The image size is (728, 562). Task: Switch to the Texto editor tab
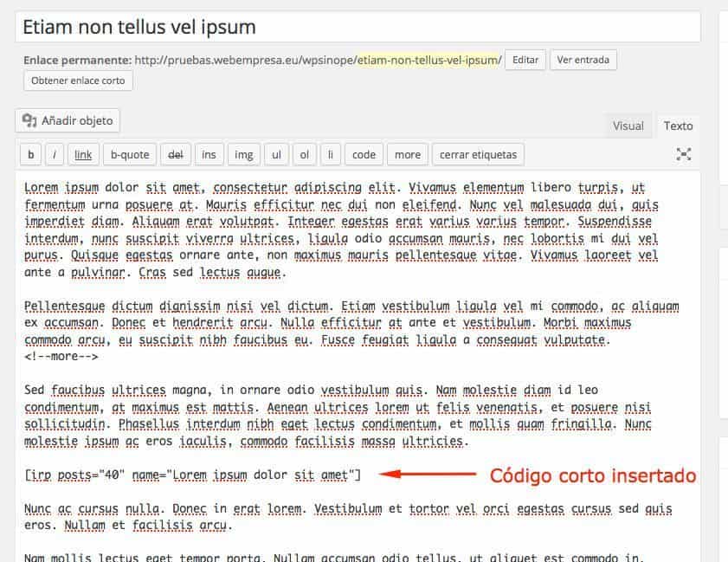678,126
